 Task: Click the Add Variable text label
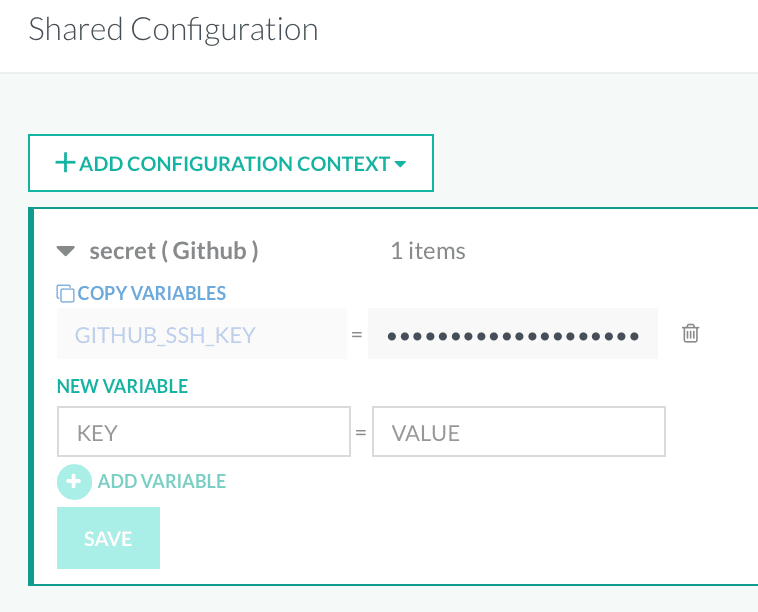[162, 481]
